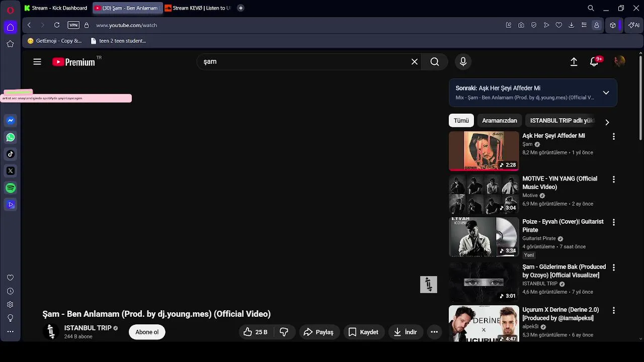This screenshot has width=644, height=362.
Task: Open Messenger in the Opera sidebar
Action: coord(11,121)
